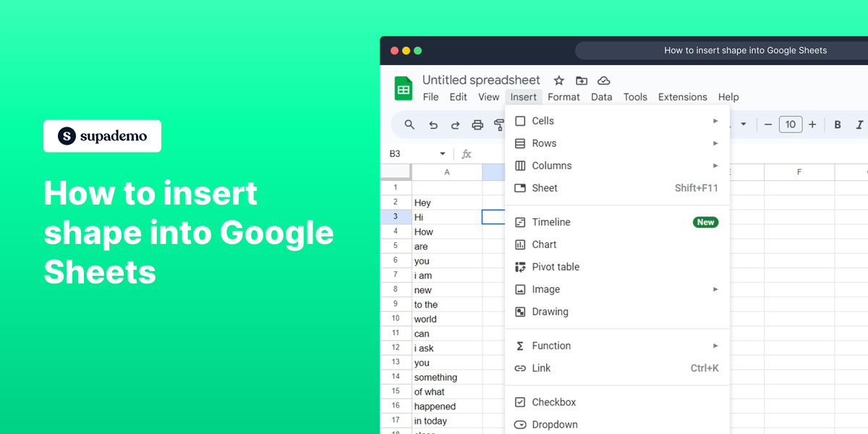Open the Format menu
The width and height of the screenshot is (868, 434).
click(563, 96)
